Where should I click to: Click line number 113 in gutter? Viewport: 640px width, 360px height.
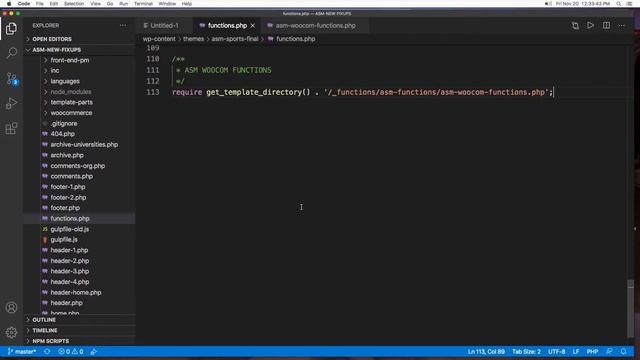pyautogui.click(x=153, y=92)
